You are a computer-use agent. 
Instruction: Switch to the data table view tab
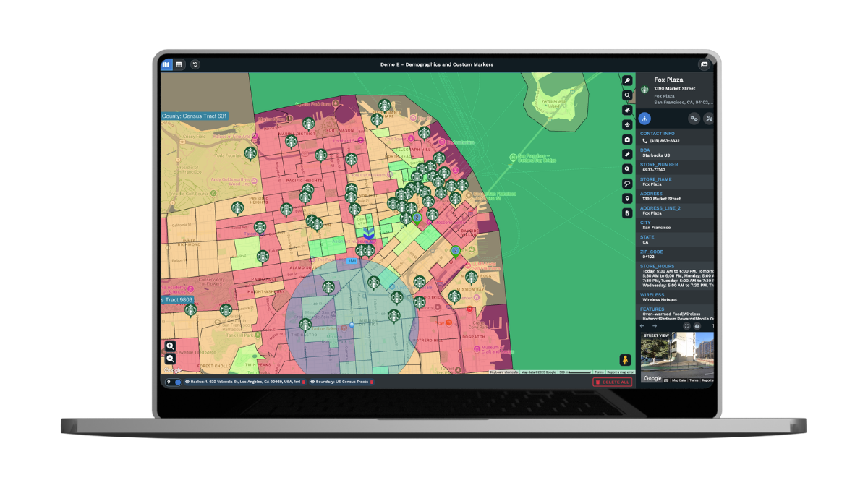[x=179, y=64]
